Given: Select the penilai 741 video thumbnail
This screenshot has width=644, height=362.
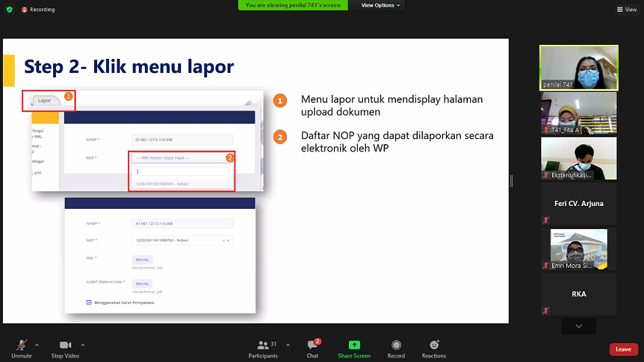Looking at the screenshot, I should pos(578,68).
